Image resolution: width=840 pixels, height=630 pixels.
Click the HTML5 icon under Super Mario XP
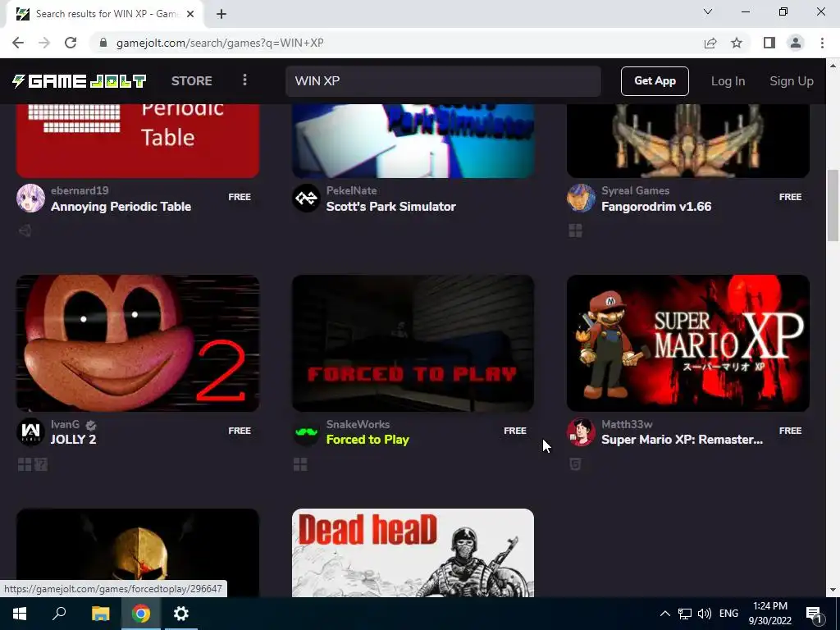pos(575,464)
